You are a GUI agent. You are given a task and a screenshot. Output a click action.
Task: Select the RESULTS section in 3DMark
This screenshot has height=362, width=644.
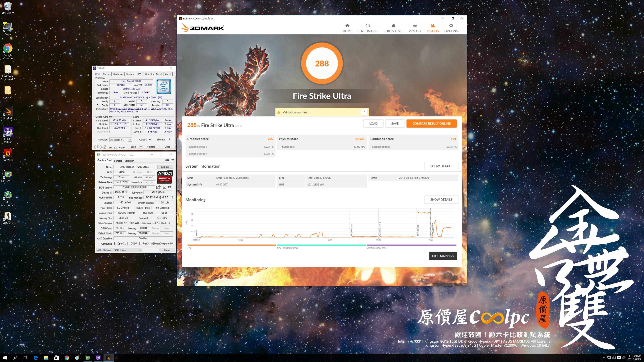pyautogui.click(x=433, y=28)
